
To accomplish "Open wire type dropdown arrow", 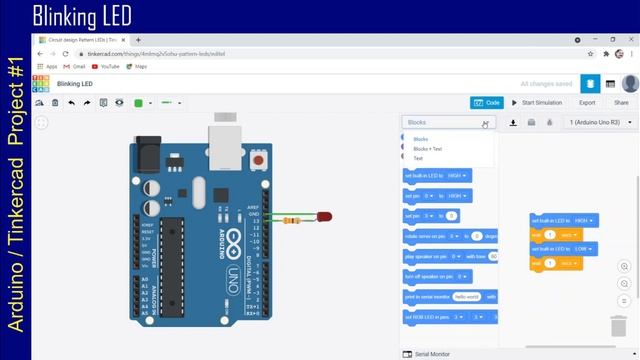I will [180, 103].
